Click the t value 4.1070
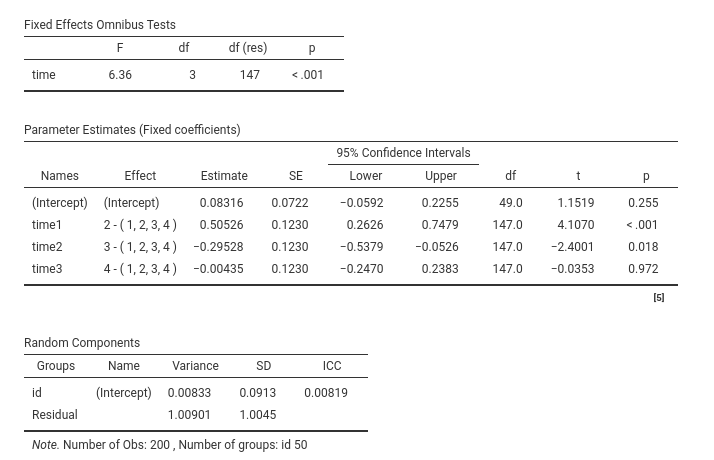The image size is (714, 460). pyautogui.click(x=576, y=225)
